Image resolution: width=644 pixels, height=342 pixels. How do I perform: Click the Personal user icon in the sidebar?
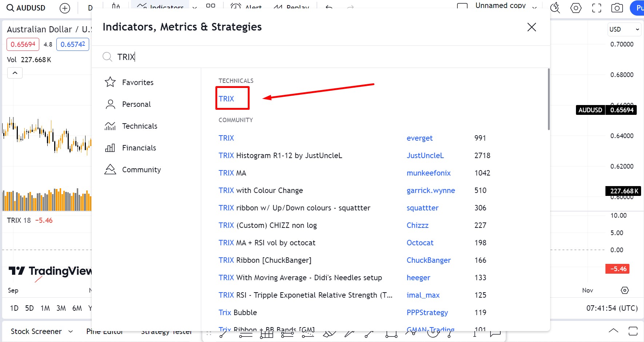coord(110,104)
